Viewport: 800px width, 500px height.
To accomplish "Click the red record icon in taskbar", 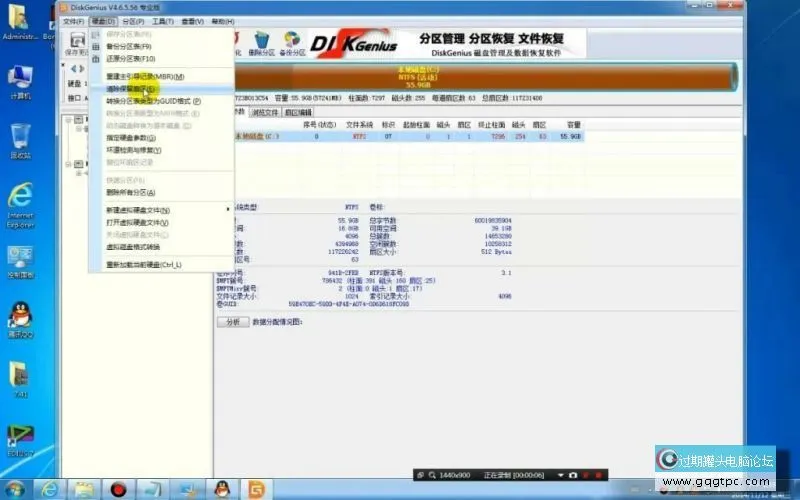I will (x=118, y=489).
